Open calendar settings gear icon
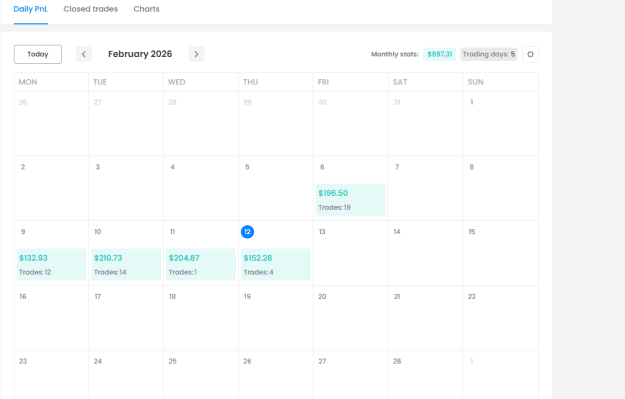 tap(530, 54)
